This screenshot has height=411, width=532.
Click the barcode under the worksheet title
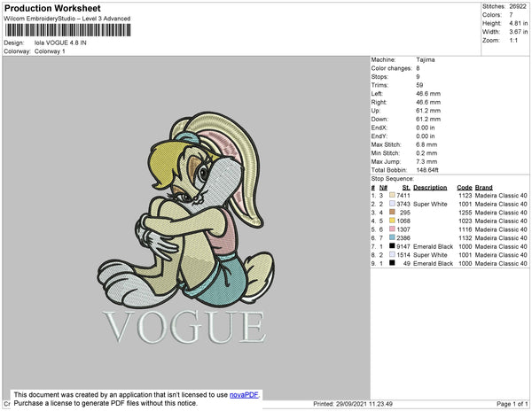(67, 30)
